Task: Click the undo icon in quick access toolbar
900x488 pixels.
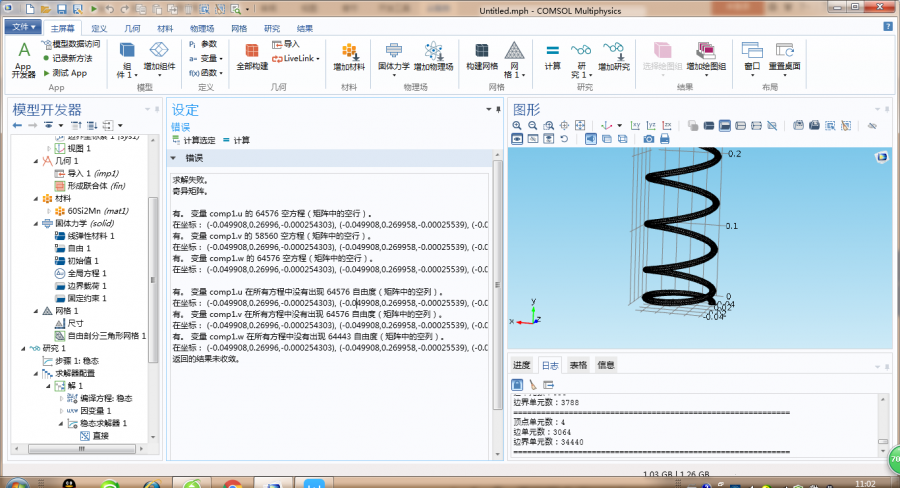Action: 109,9
